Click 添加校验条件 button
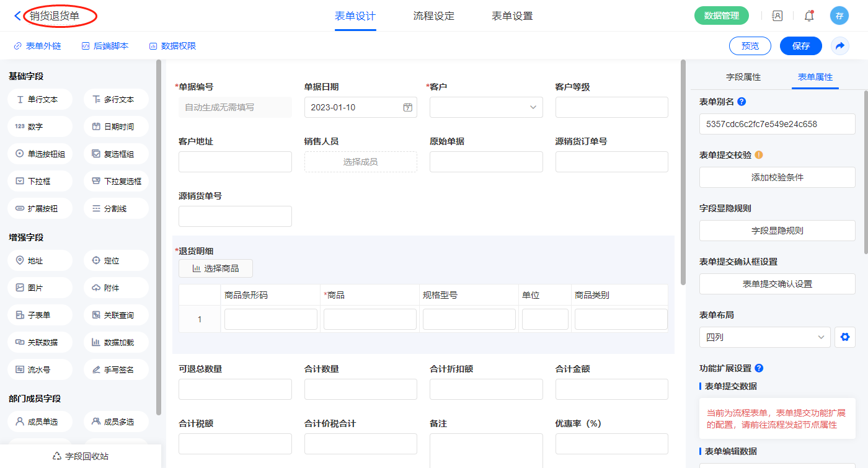The height and width of the screenshot is (468, 868). coord(777,177)
